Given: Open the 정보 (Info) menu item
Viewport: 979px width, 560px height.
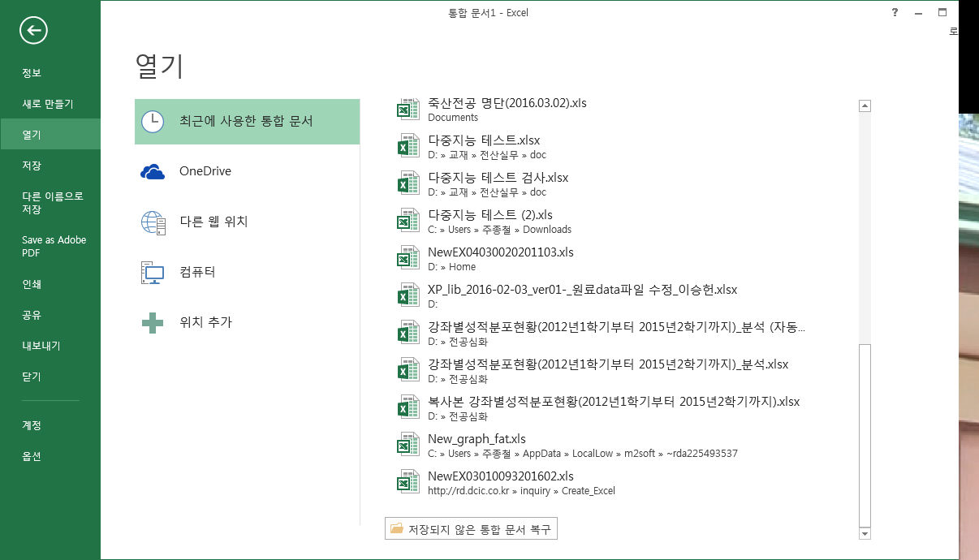Looking at the screenshot, I should click(x=50, y=73).
